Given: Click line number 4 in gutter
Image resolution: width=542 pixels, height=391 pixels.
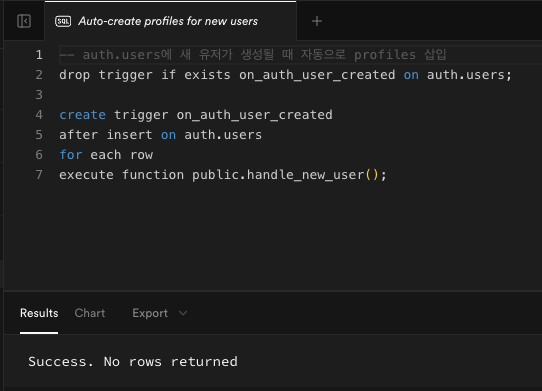Looking at the screenshot, I should click(39, 115).
